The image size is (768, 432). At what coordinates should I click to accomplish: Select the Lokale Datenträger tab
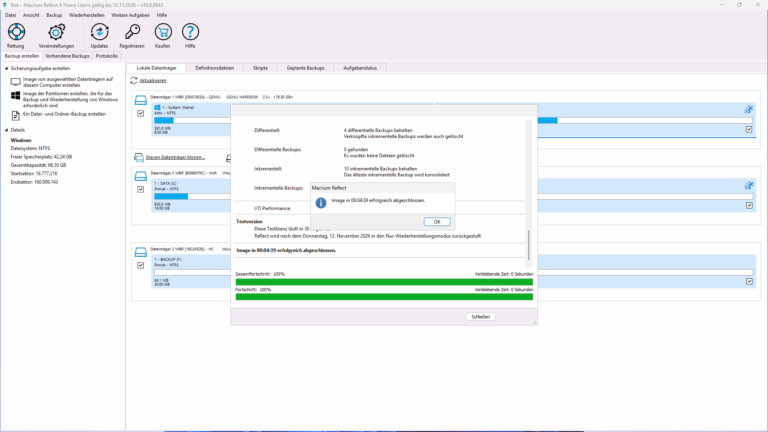point(157,68)
